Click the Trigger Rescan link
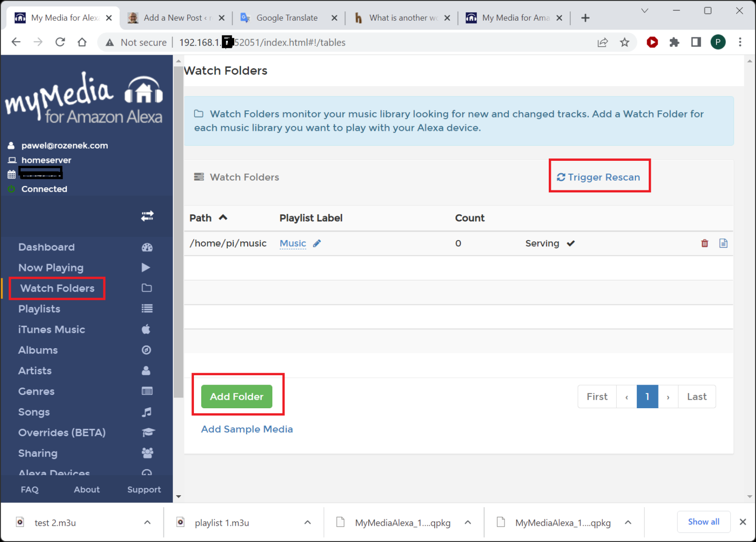The height and width of the screenshot is (542, 756). tap(598, 177)
